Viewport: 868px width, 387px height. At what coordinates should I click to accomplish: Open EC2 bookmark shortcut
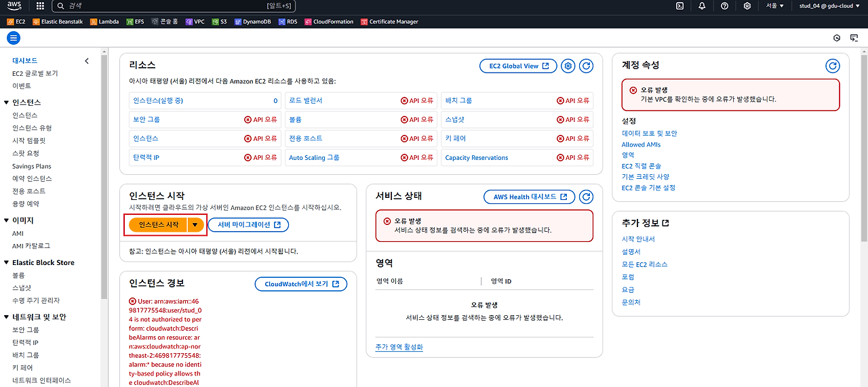(16, 22)
